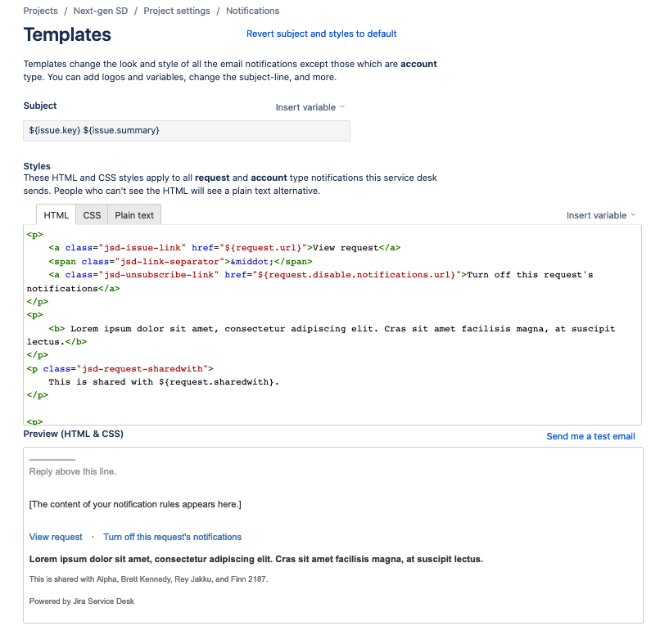Click Turn off this request's notifications link
Viewport: 660px width, 644px height.
(173, 537)
